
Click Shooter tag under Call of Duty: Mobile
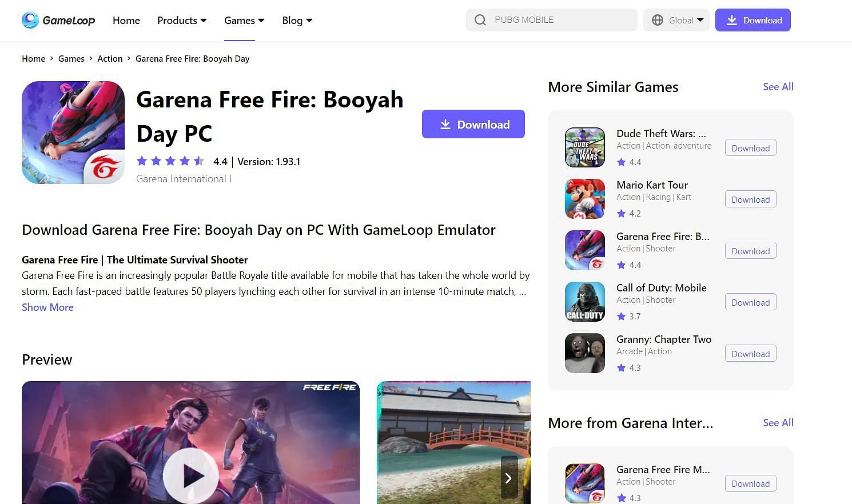click(660, 300)
